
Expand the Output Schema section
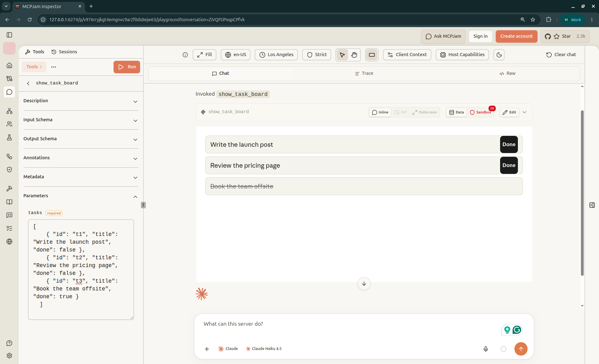81,139
